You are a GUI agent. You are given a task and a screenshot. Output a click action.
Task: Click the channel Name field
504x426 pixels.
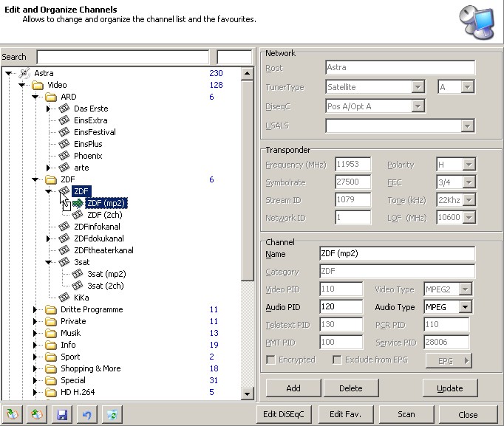coord(397,254)
